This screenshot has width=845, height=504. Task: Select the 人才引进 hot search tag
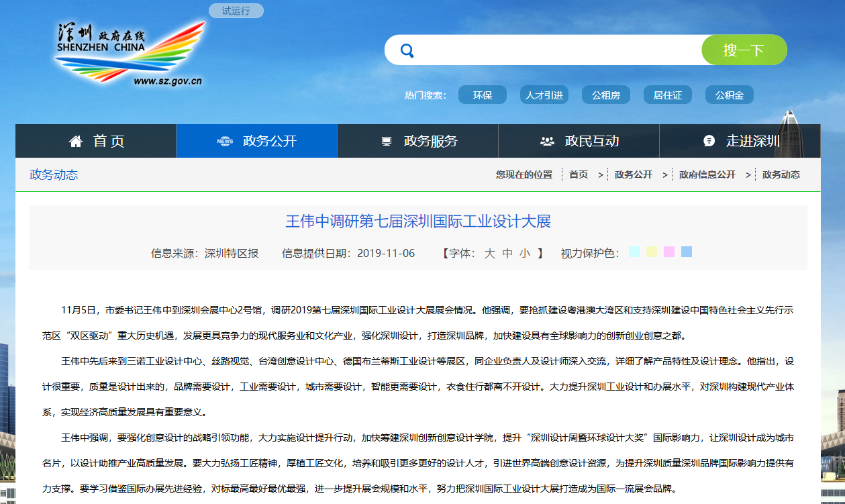click(544, 95)
